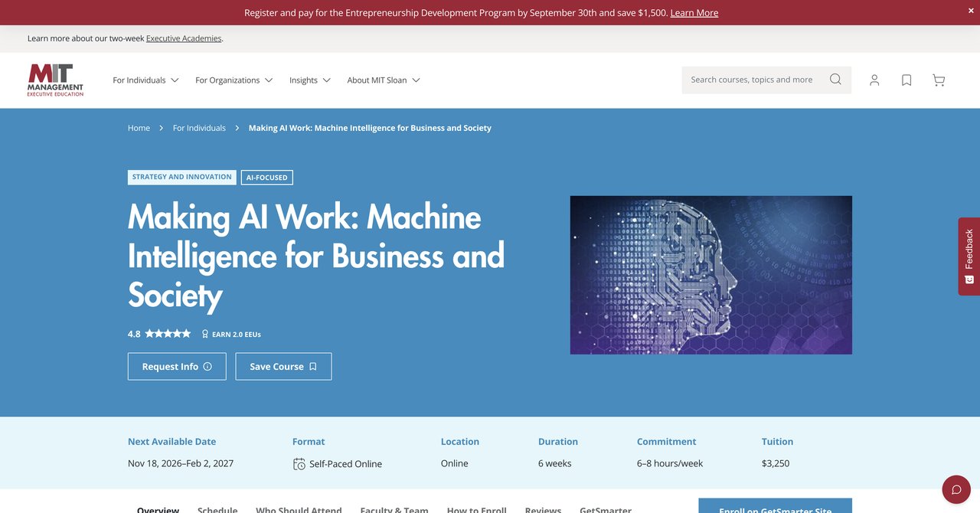Click the 4.8 rating number
This screenshot has height=513, width=980.
coord(134,334)
